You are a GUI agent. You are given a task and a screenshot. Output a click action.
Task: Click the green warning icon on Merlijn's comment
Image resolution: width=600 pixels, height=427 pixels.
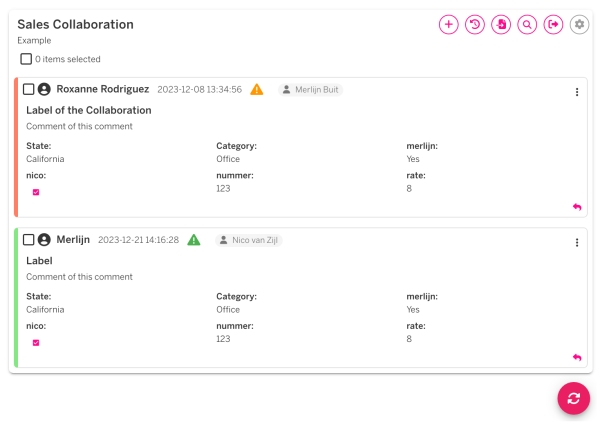194,240
